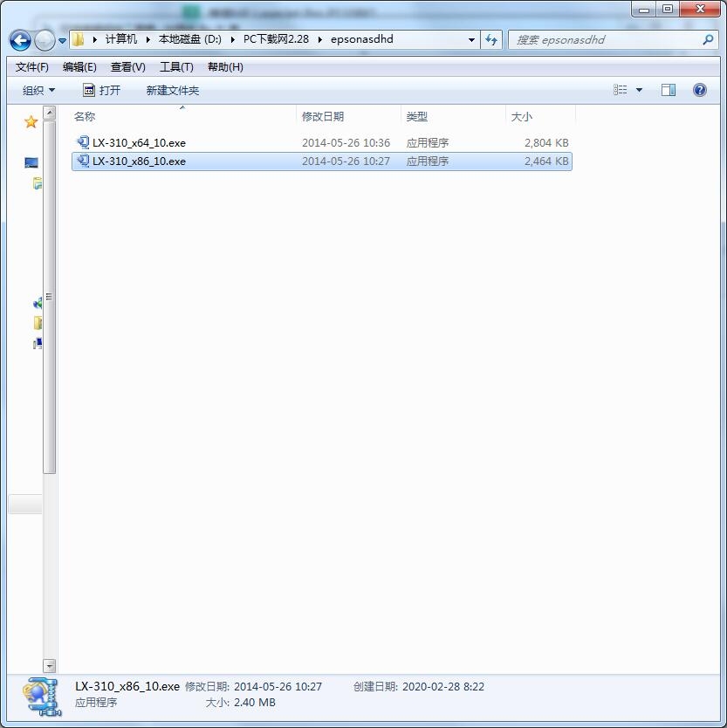The image size is (727, 728).
Task: Select 本地磁盘 (D:) in the address path
Action: tap(190, 39)
